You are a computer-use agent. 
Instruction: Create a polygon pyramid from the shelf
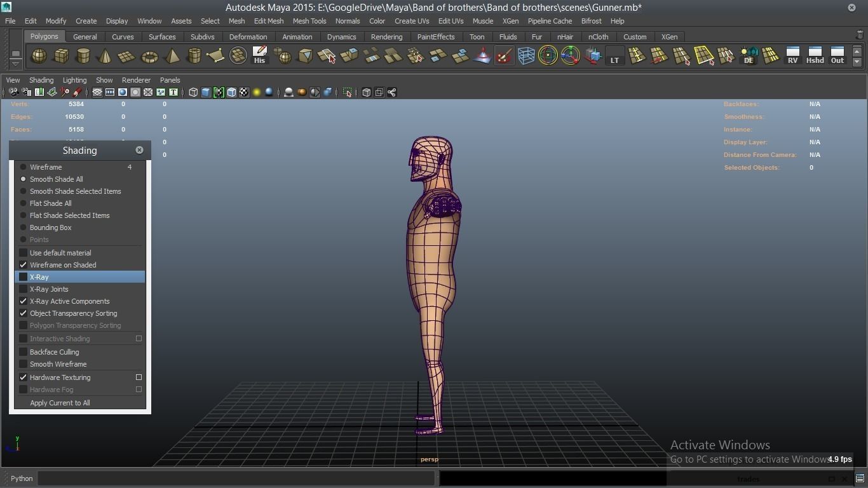(172, 56)
